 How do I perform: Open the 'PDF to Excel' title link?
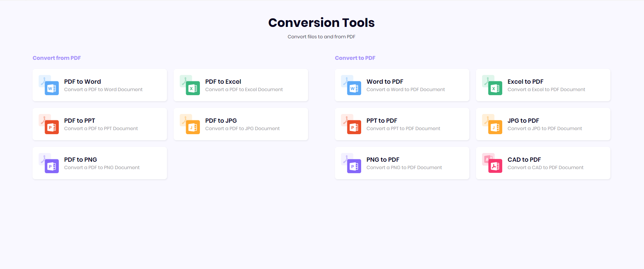(223, 82)
